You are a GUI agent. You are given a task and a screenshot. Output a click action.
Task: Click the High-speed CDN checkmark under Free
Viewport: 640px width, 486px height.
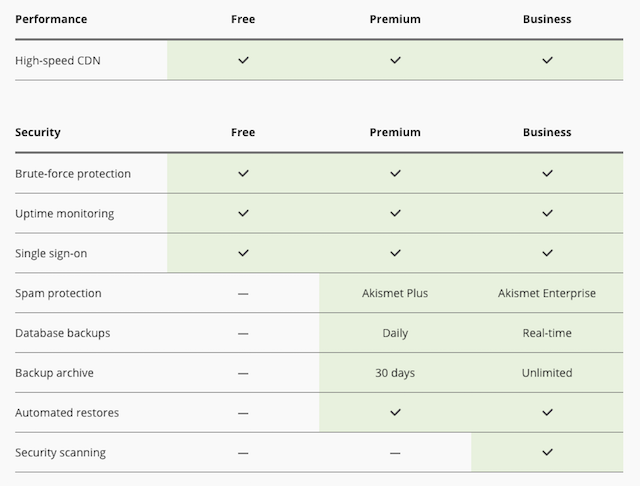[243, 60]
